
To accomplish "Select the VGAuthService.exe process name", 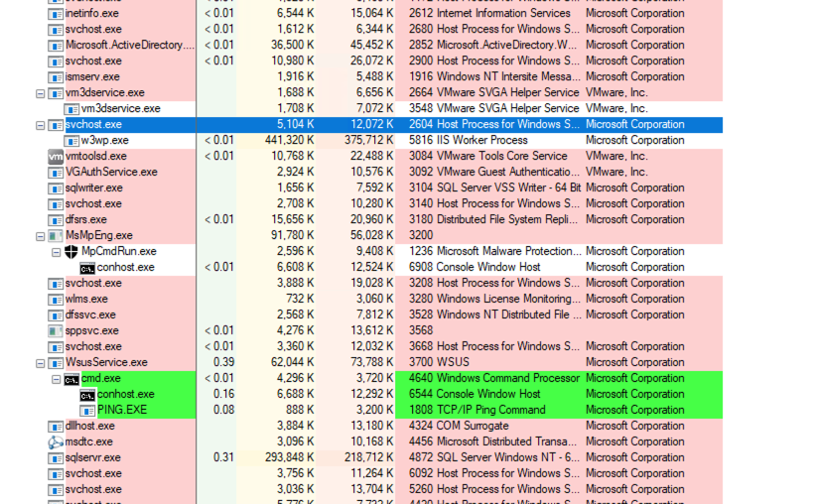I will (x=111, y=172).
